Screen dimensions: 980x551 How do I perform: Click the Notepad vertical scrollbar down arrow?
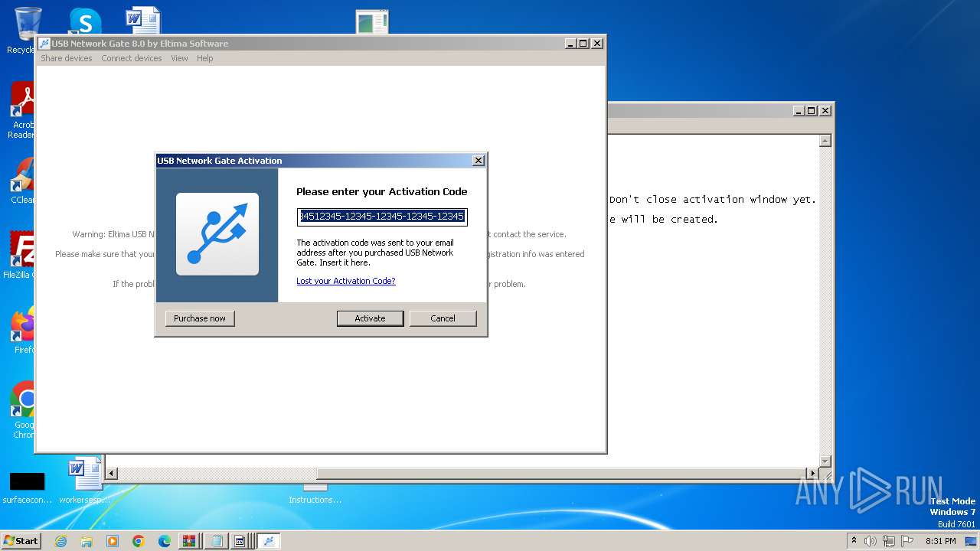click(x=825, y=461)
